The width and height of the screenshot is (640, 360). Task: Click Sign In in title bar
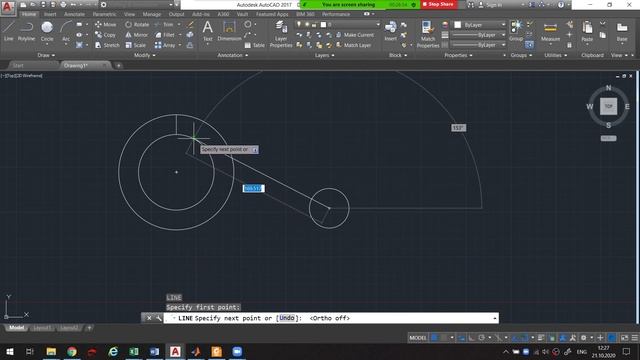(491, 4)
